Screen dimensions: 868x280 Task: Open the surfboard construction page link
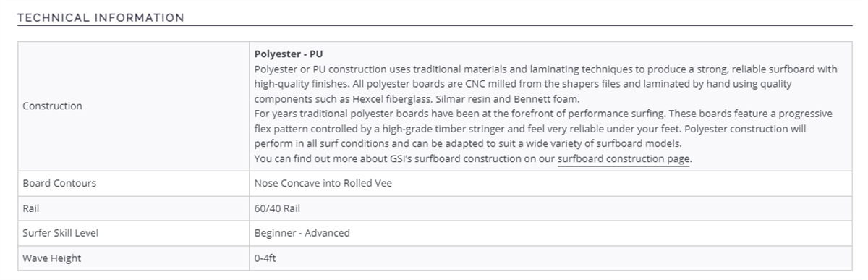pos(624,159)
